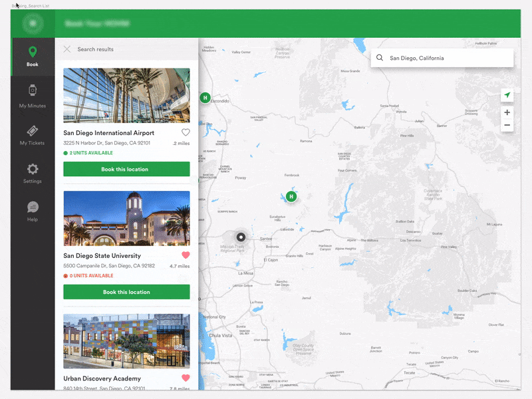Image resolution: width=532 pixels, height=399 pixels.
Task: Book this location for San Diego State University
Action: pyautogui.click(x=126, y=291)
